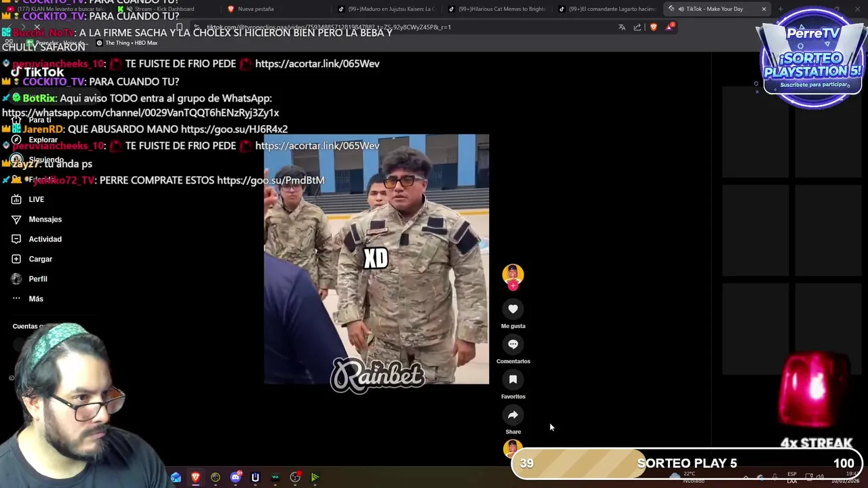The image size is (868, 488).
Task: Open Brave Rewards triangle icon
Action: click(670, 27)
